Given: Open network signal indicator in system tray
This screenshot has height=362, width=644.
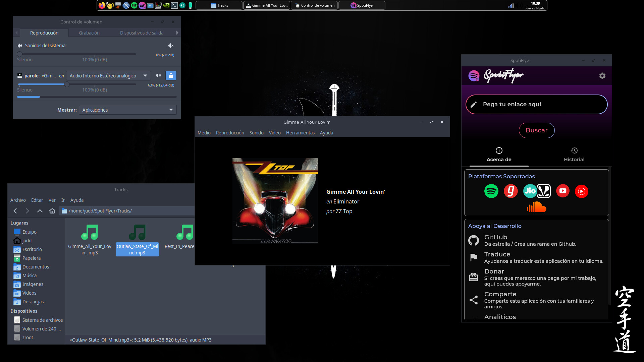Looking at the screenshot, I should [511, 5].
